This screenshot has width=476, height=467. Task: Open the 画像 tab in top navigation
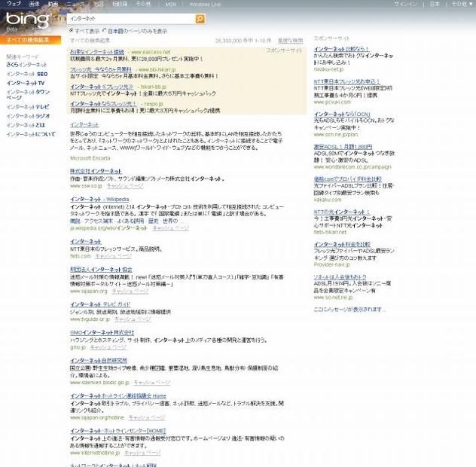pos(35,4)
